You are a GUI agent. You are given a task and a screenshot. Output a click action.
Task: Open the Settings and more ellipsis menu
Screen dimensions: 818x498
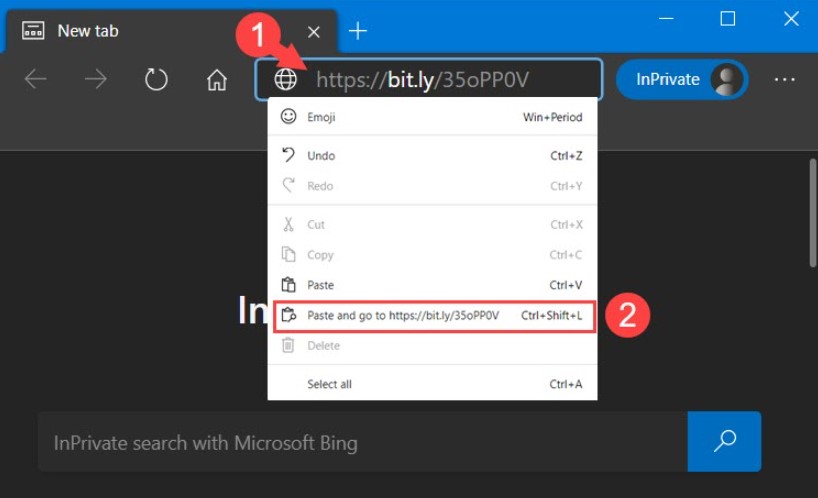coord(784,80)
